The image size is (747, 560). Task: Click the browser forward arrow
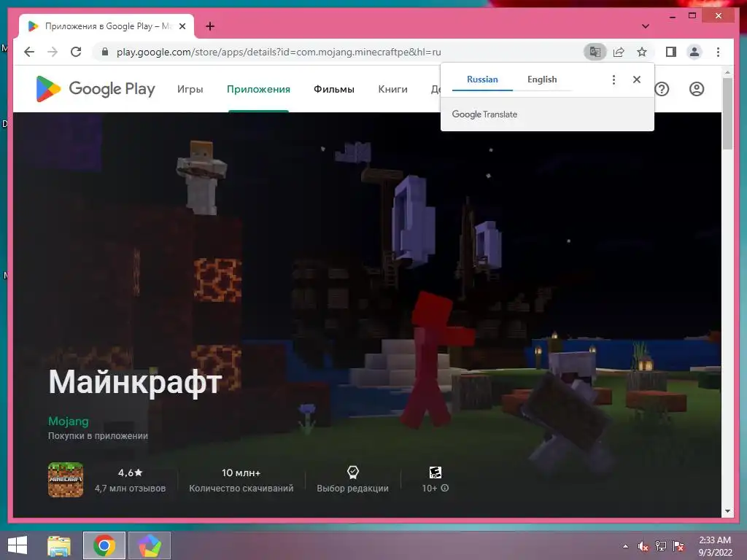(53, 52)
